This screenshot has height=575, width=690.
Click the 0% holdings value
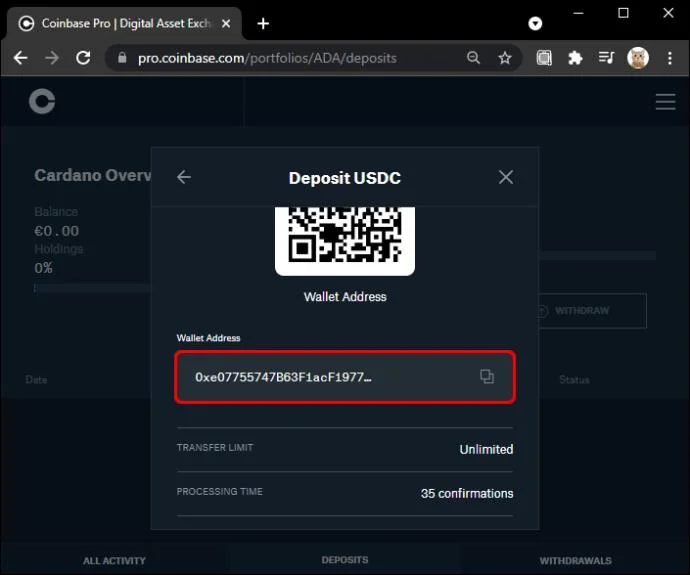pos(44,267)
